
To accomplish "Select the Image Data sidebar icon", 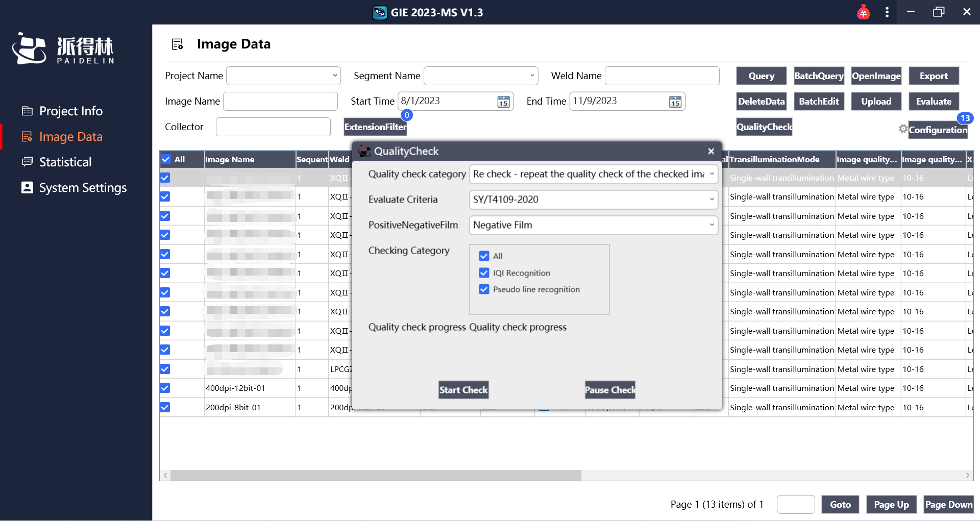I will pos(27,136).
